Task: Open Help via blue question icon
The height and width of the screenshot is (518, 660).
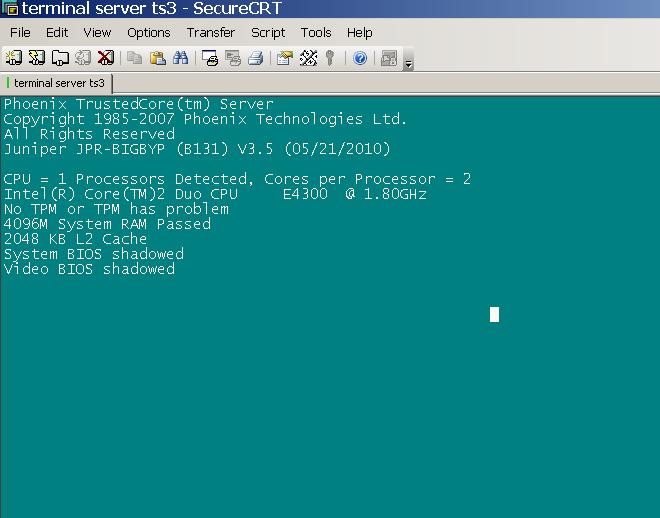Action: (x=360, y=58)
